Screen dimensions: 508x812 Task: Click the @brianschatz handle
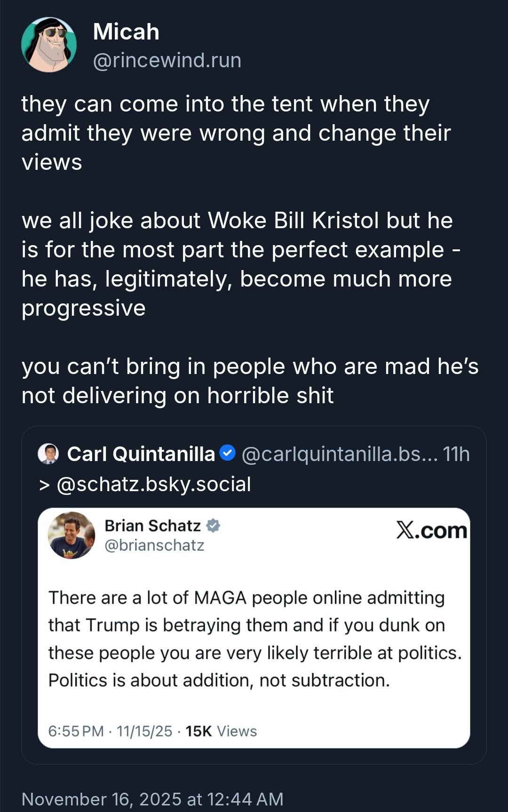pos(154,545)
